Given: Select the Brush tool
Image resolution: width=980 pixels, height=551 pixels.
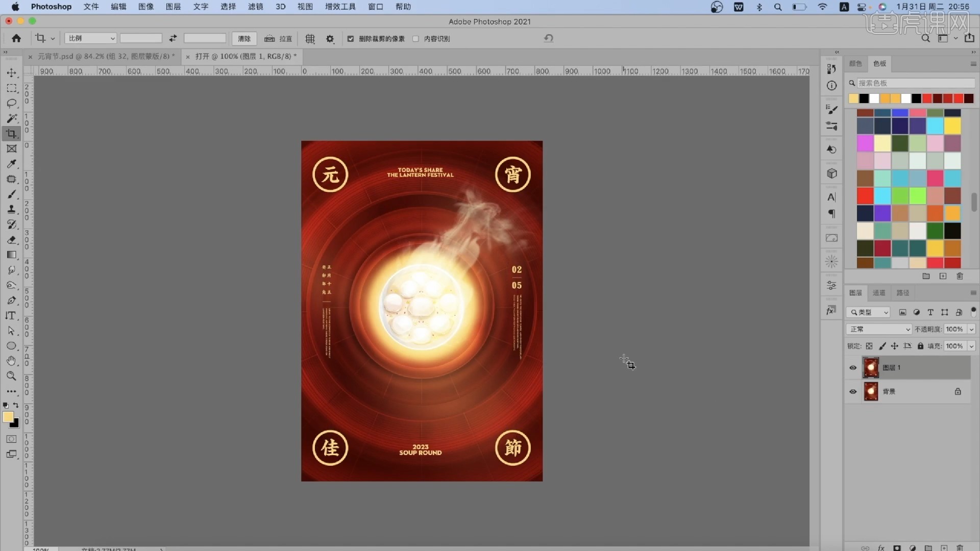Looking at the screenshot, I should [11, 194].
